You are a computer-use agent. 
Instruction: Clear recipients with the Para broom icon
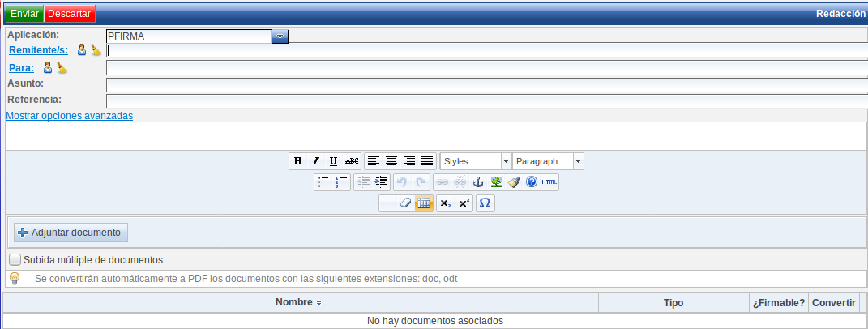pos(62,68)
